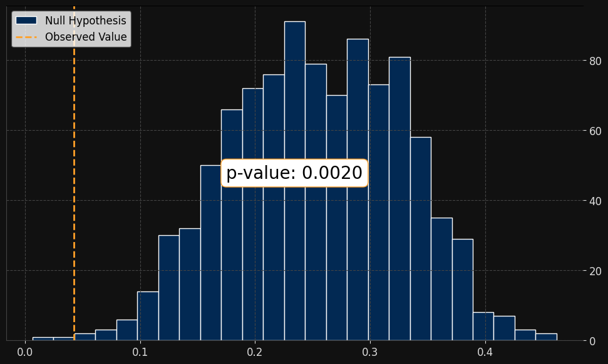This screenshot has height=364, width=608.
Task: Select the "Observed Value" legend label text
Action: (x=85, y=38)
